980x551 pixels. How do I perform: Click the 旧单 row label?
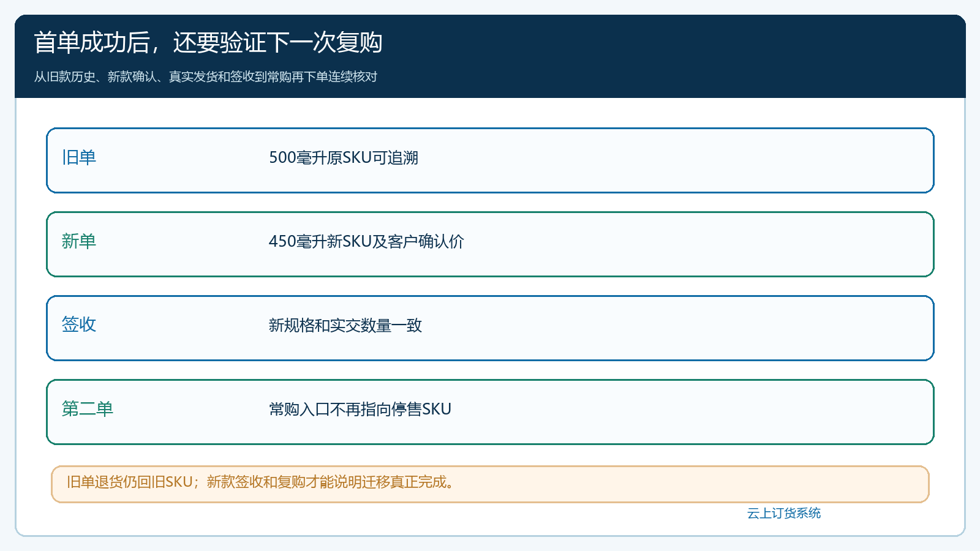coord(79,157)
